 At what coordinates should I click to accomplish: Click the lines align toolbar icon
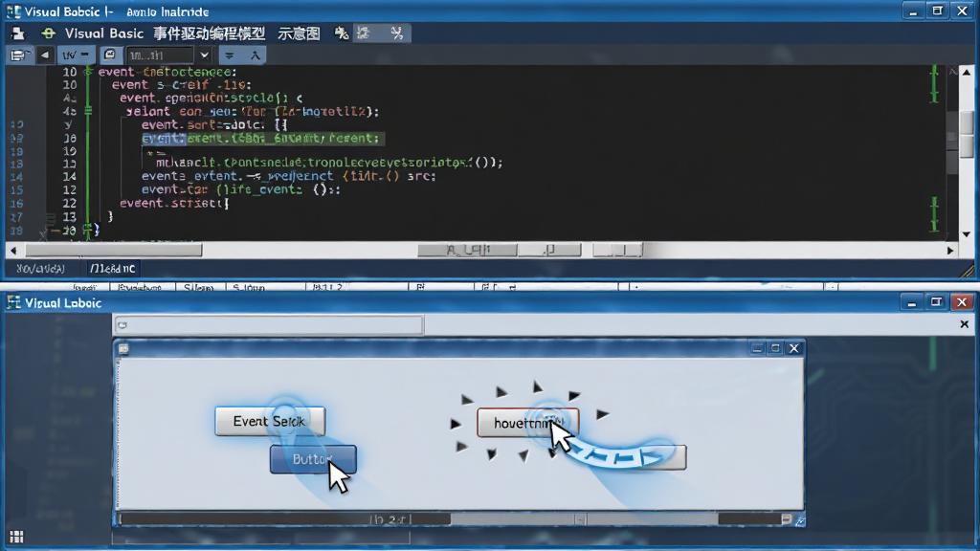pos(230,55)
